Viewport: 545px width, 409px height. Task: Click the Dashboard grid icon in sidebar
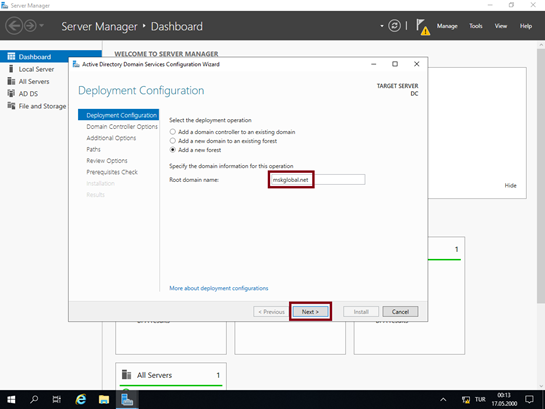pyautogui.click(x=11, y=56)
